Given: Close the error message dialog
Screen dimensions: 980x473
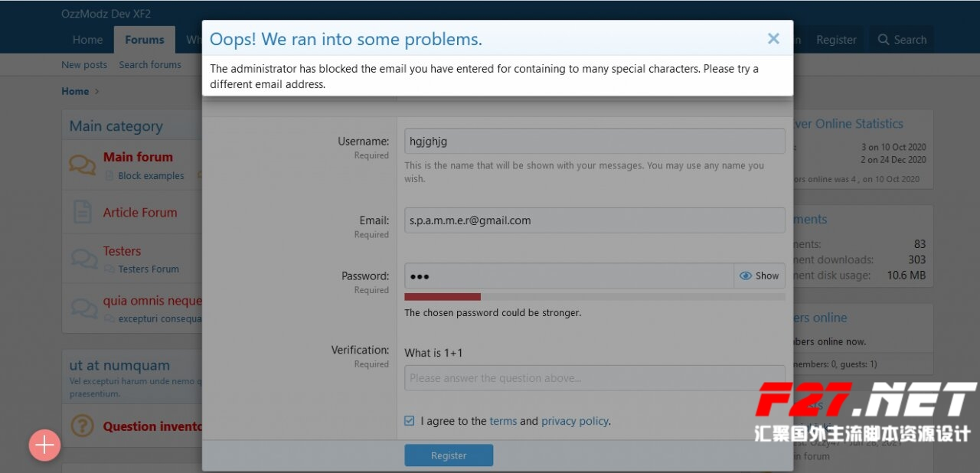Looking at the screenshot, I should [773, 39].
